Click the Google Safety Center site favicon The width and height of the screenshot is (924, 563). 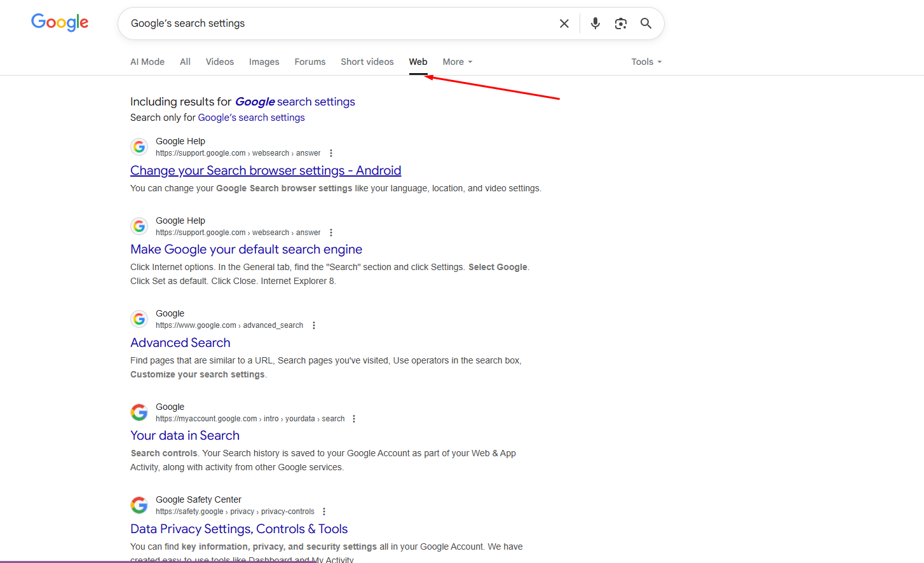click(x=139, y=505)
